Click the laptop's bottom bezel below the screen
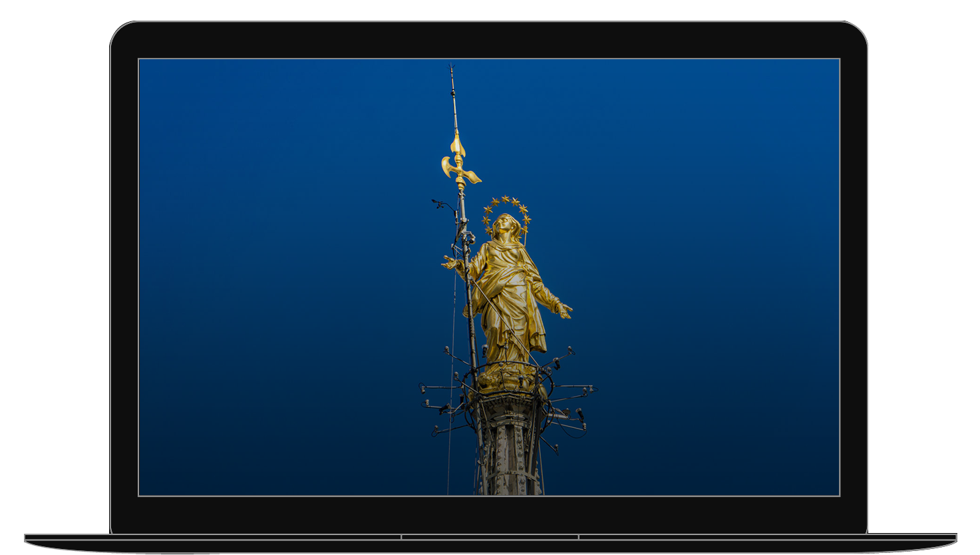This screenshot has width=980, height=555. click(489, 514)
